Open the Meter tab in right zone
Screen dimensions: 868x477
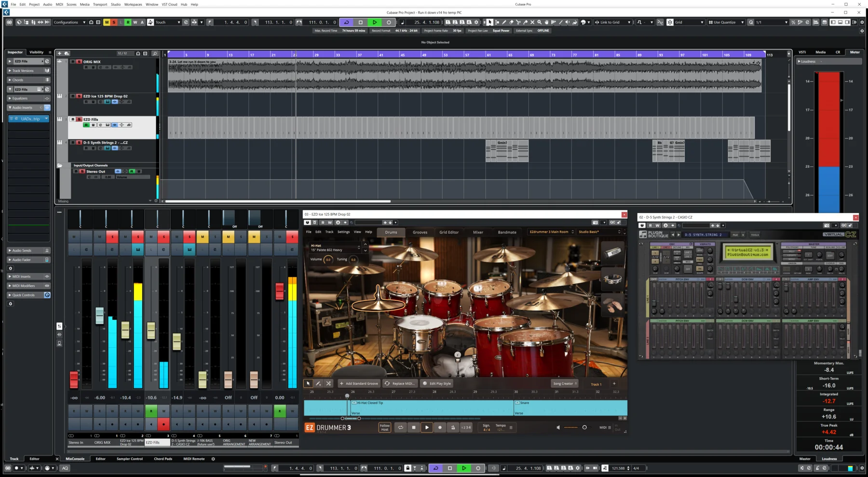(854, 52)
